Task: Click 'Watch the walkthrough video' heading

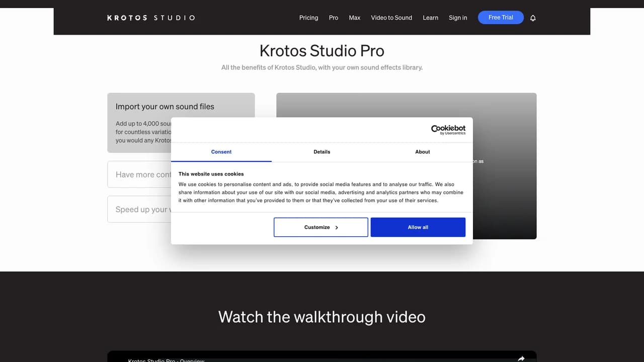Action: pos(322,317)
